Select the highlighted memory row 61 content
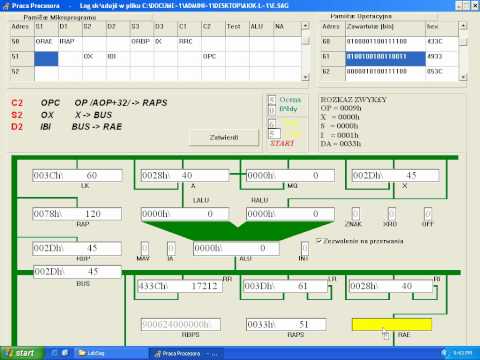 point(385,59)
